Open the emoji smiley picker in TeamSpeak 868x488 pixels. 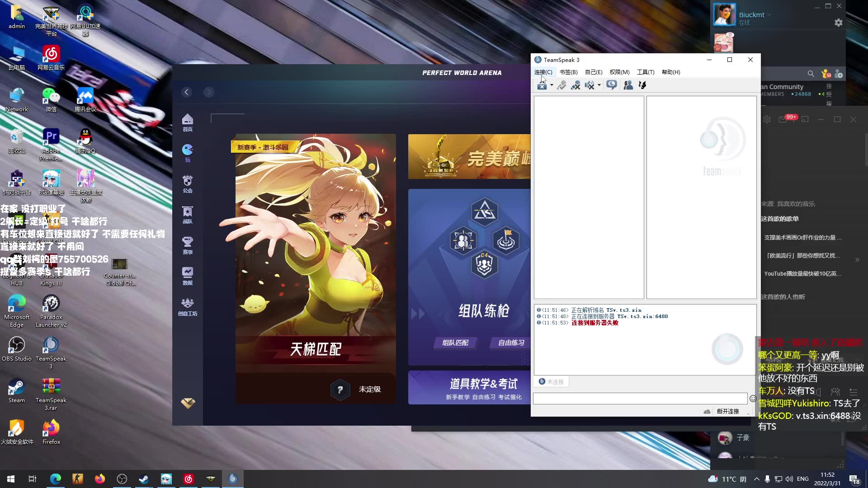753,399
